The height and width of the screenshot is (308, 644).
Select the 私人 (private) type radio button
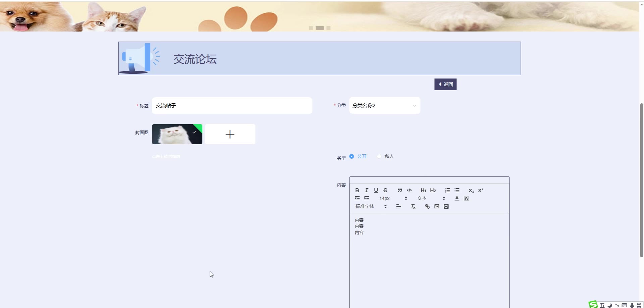(x=379, y=156)
